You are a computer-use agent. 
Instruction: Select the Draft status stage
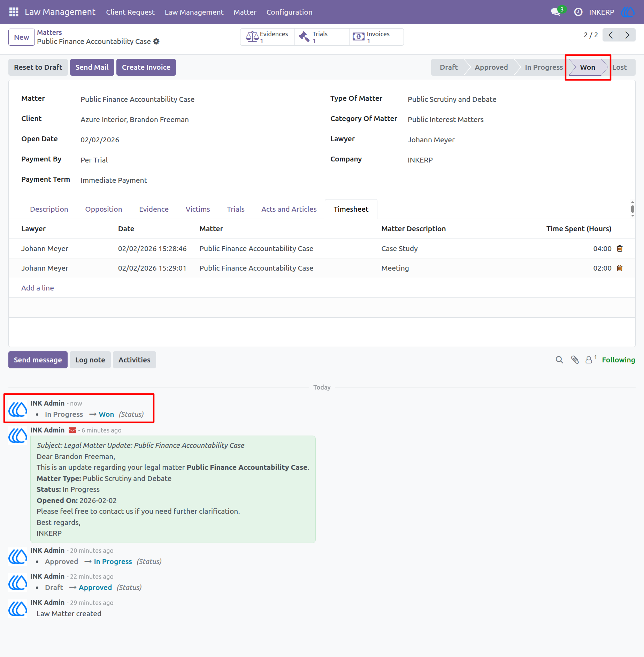449,67
